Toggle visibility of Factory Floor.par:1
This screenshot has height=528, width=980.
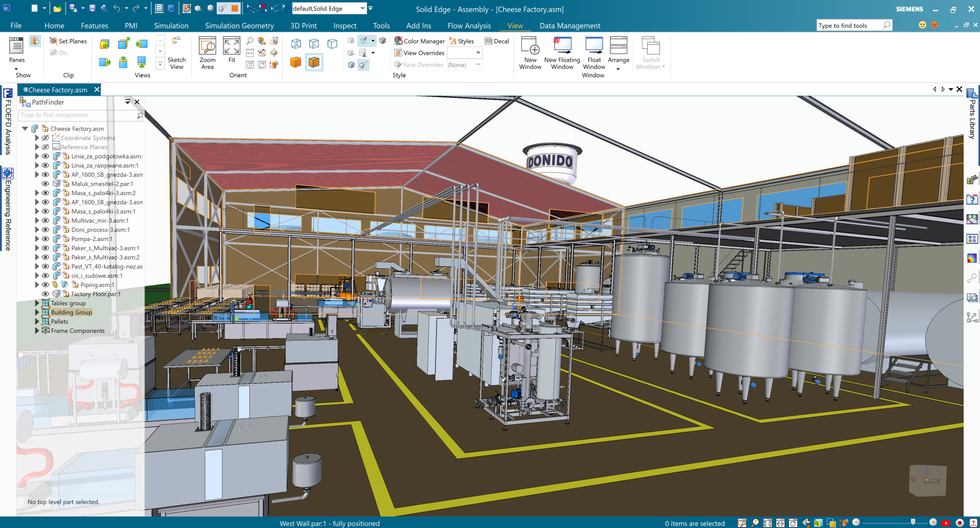click(45, 294)
